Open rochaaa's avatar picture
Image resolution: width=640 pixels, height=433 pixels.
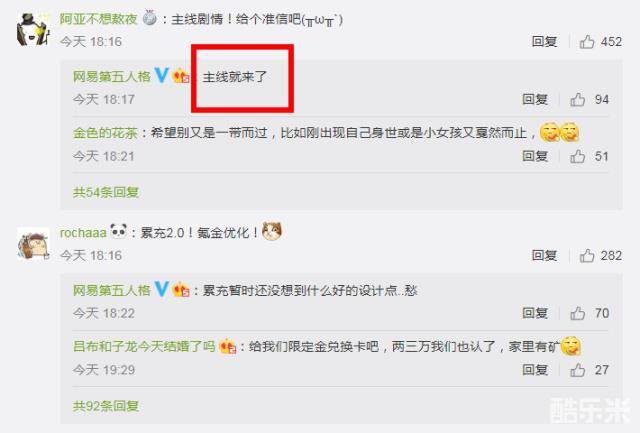point(33,243)
